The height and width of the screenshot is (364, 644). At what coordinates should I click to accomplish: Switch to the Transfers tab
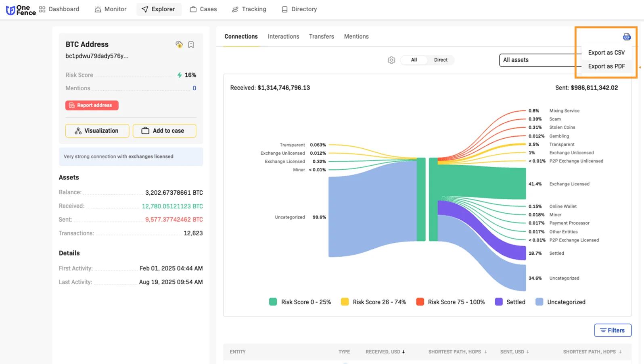pyautogui.click(x=322, y=36)
